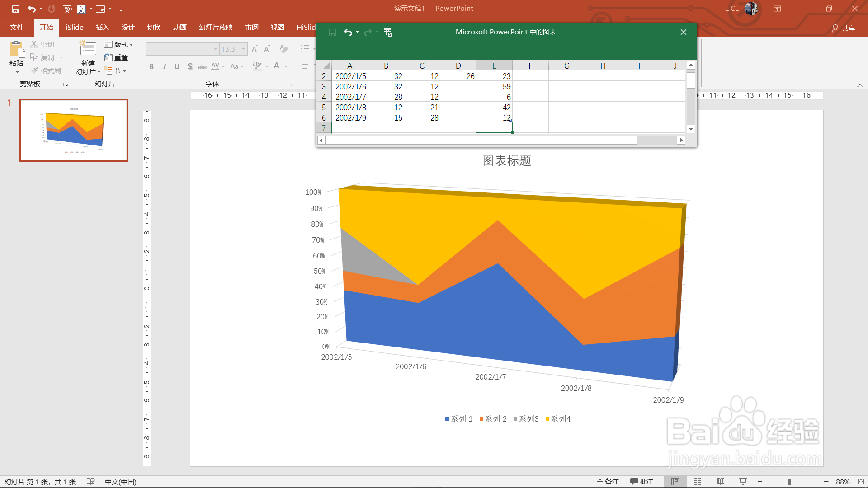The image size is (868, 488).
Task: Click the Share button
Action: click(x=844, y=28)
